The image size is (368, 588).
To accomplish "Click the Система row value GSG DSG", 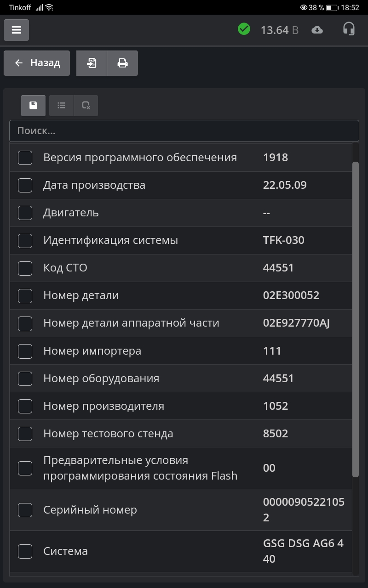I will click(x=303, y=551).
